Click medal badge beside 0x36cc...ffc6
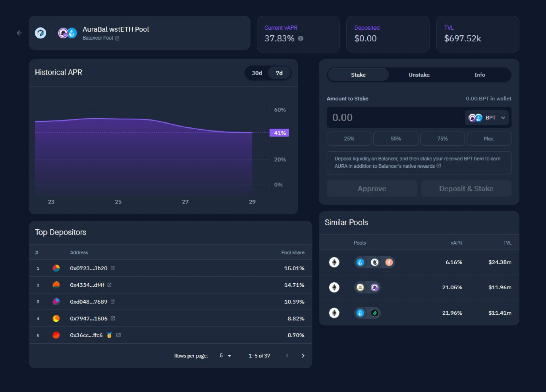The height and width of the screenshot is (392, 546). pos(109,335)
